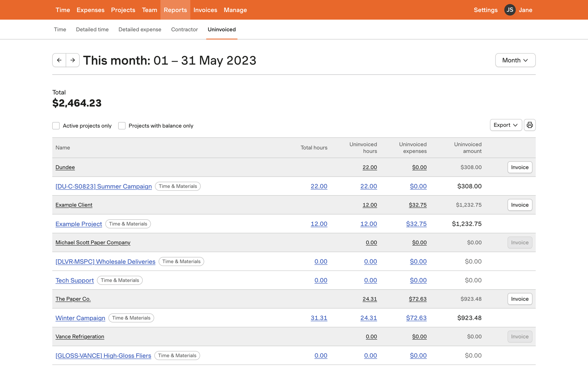Viewport: 588px width, 368px height.
Task: Open the High-Gloss Fliers project link
Action: point(103,356)
